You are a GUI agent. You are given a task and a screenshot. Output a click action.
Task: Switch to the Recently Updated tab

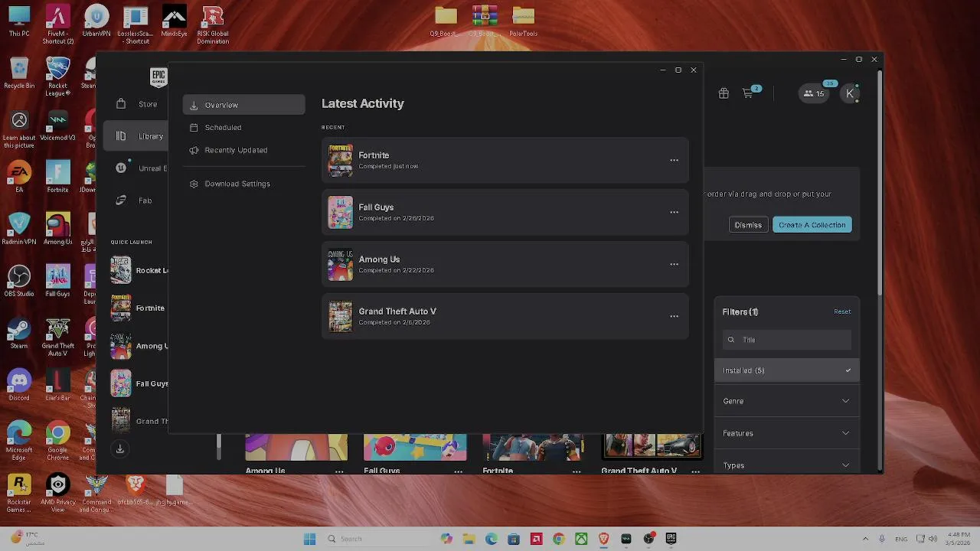click(244, 150)
